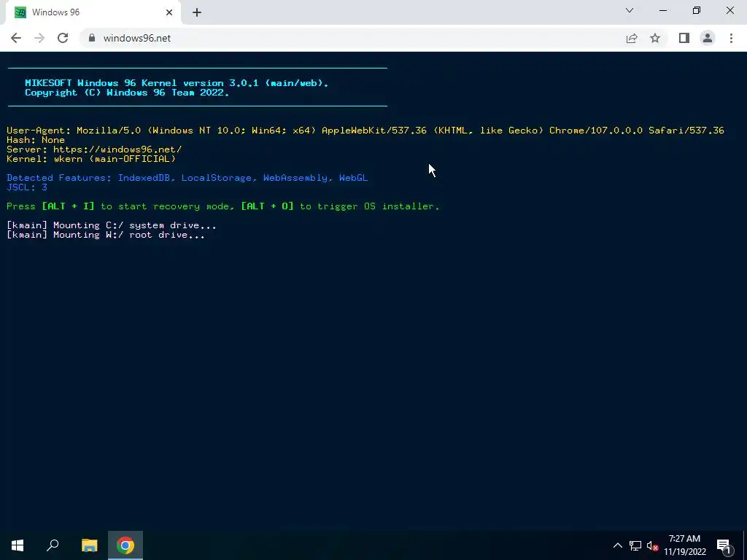Open File Explorer from the taskbar
This screenshot has height=560, width=747.
click(89, 545)
